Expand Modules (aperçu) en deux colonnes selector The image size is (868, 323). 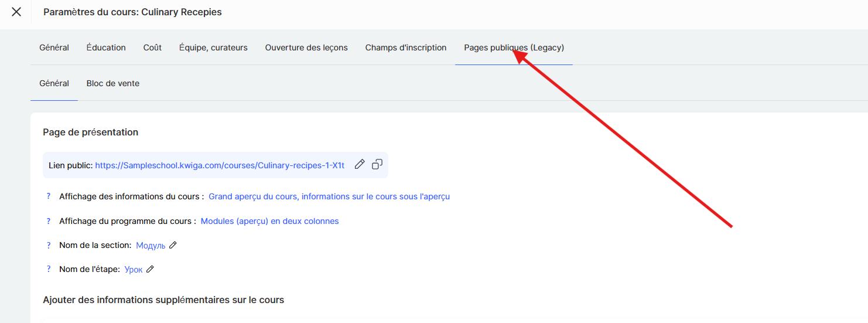269,222
